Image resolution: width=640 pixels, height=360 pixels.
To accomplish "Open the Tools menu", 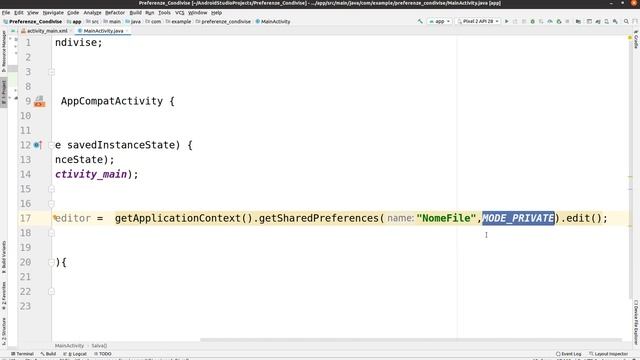I will tap(164, 13).
